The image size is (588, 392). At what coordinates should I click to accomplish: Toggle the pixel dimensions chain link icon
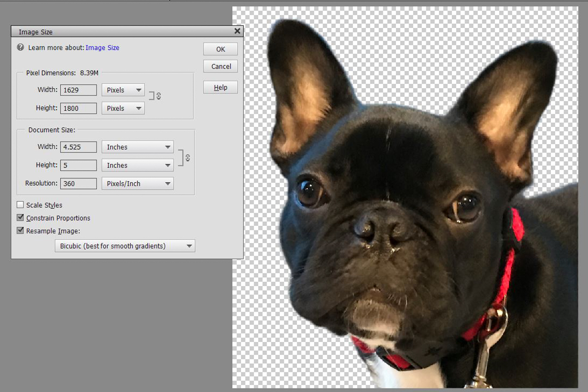tap(159, 96)
